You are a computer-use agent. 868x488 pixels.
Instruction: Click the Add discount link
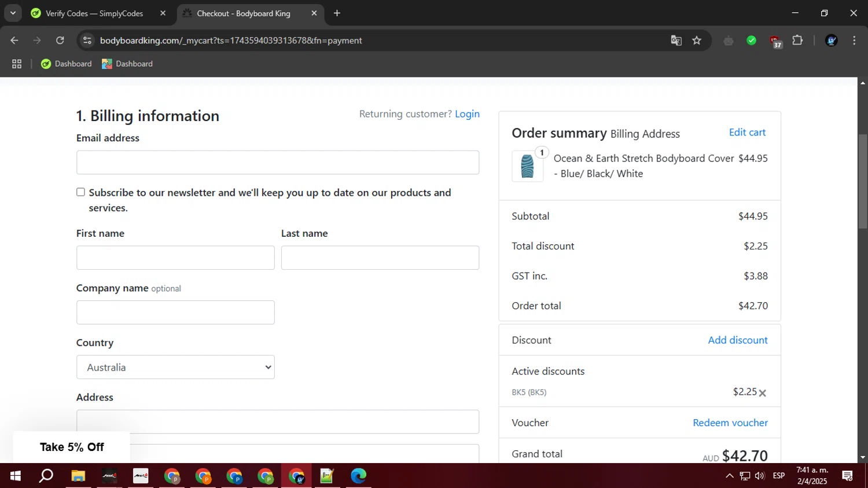pyautogui.click(x=738, y=340)
